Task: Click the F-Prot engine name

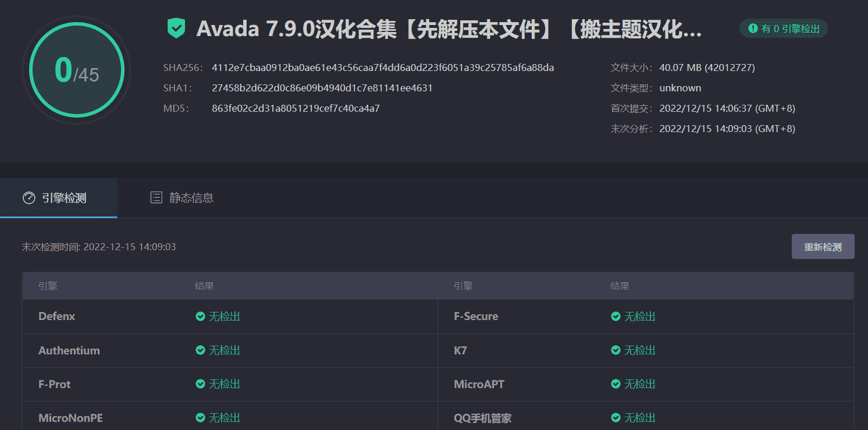Action: 55,384
